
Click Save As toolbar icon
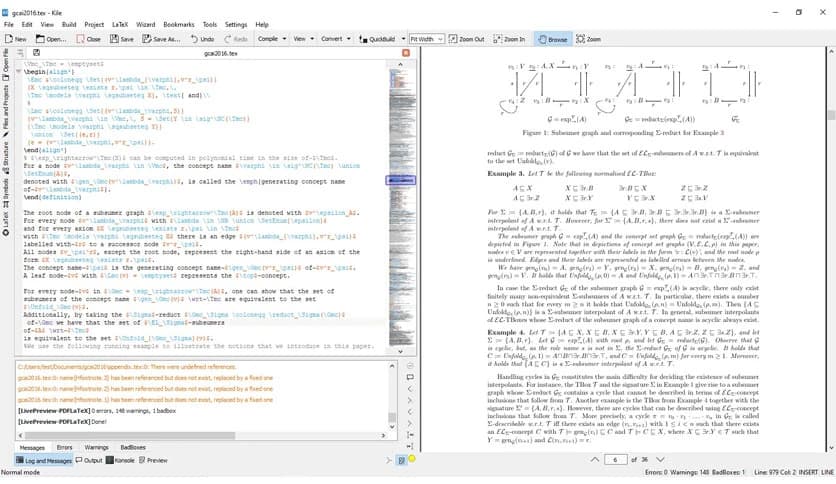160,39
